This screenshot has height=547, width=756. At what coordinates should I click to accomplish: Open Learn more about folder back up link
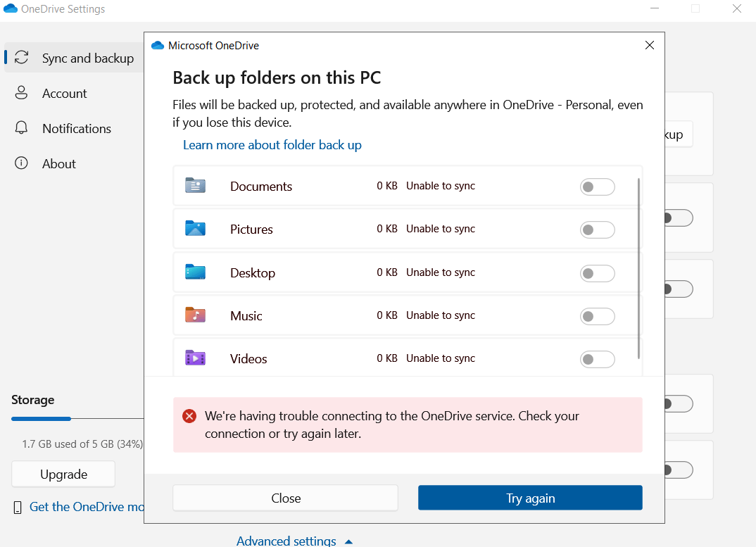[x=272, y=145]
